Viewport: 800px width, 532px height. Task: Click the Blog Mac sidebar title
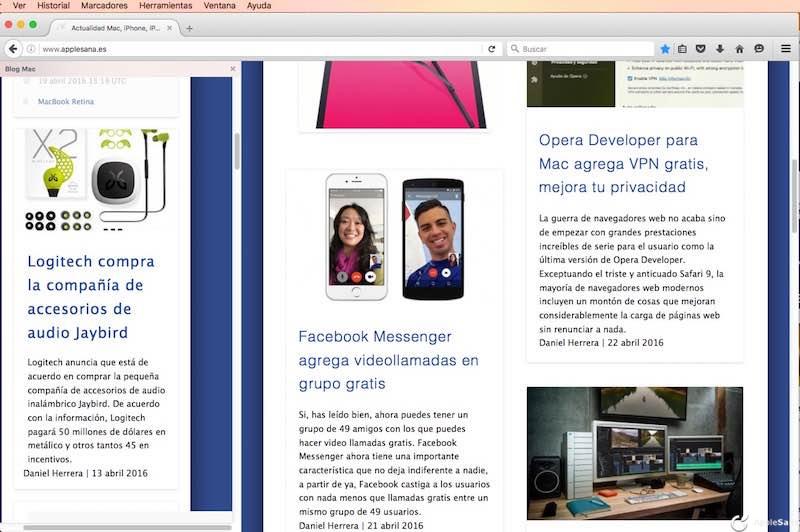point(20,69)
